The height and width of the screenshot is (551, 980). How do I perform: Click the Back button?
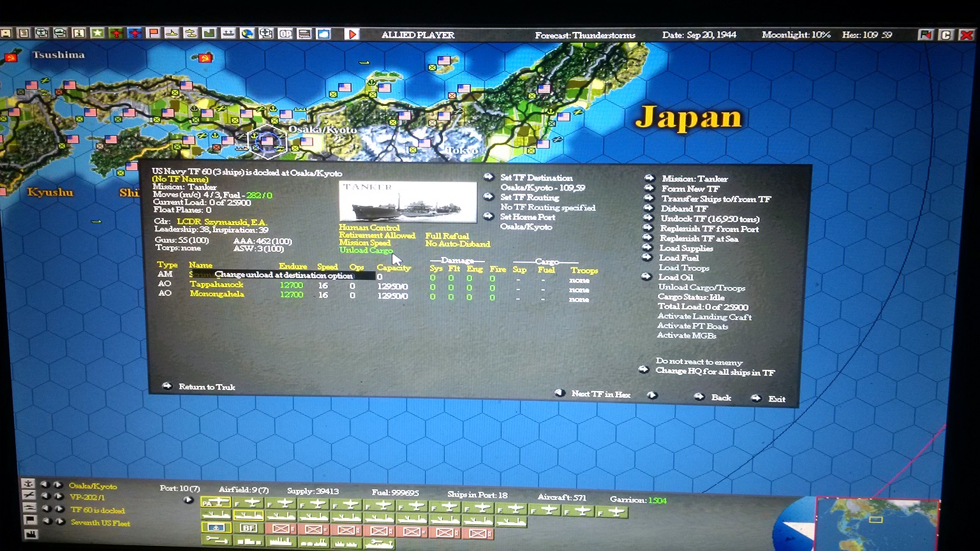pos(721,397)
